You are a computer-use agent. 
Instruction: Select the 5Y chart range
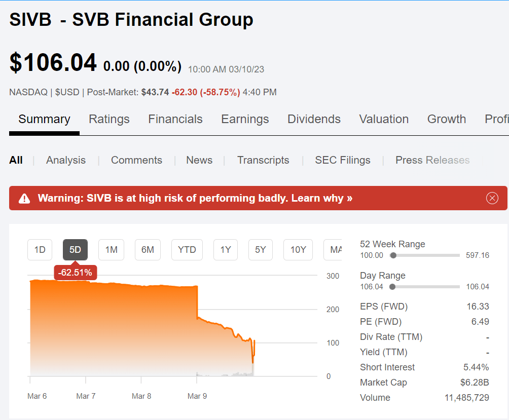[261, 250]
